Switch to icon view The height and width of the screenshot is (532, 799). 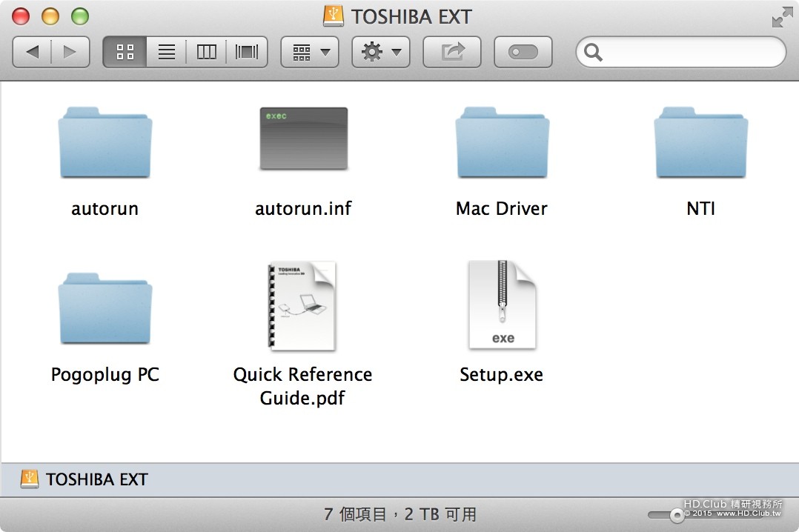[125, 52]
